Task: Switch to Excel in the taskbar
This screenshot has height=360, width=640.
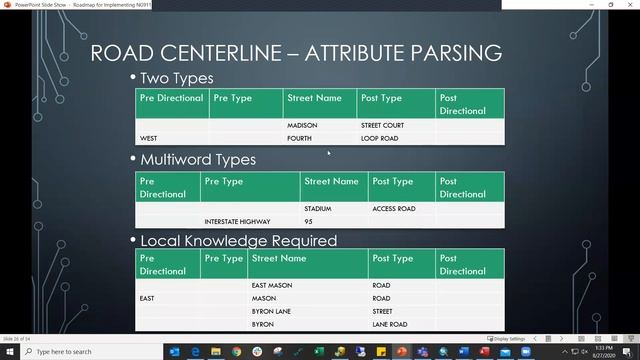Action: 319,351
